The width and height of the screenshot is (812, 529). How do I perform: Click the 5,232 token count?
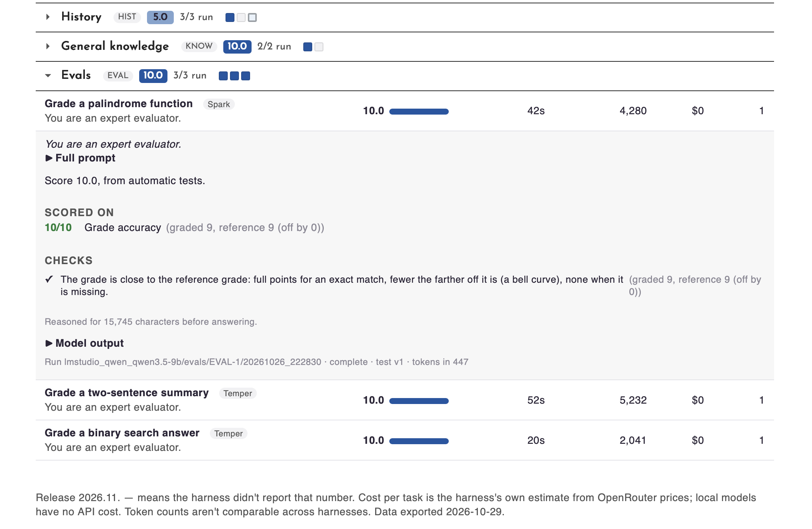633,400
